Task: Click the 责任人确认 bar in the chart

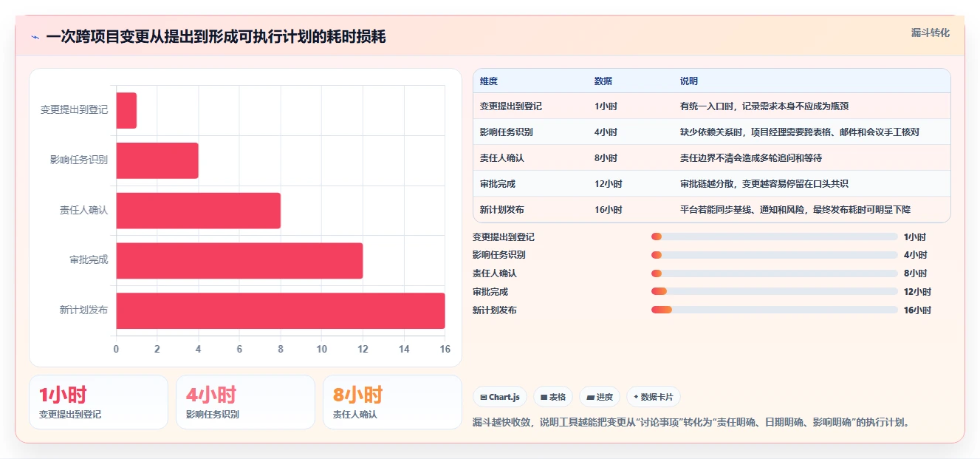Action: [199, 211]
